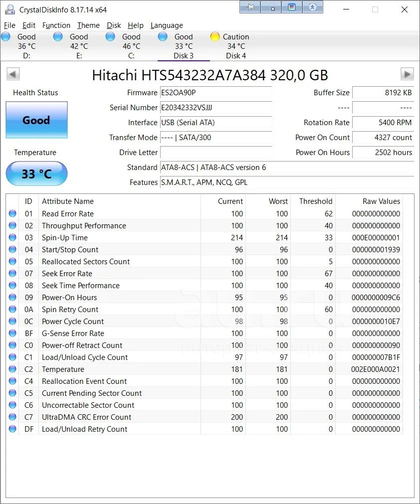Open the Disk menu

114,25
